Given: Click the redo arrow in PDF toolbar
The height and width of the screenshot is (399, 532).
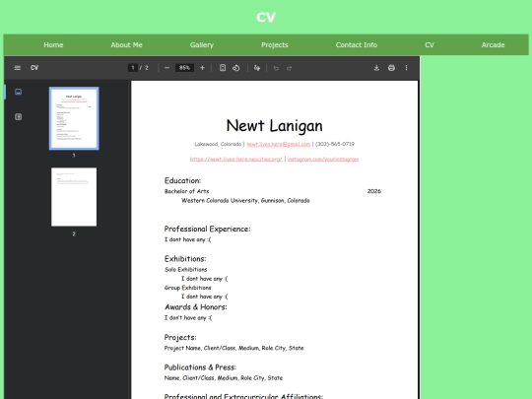Looking at the screenshot, I should (x=289, y=68).
